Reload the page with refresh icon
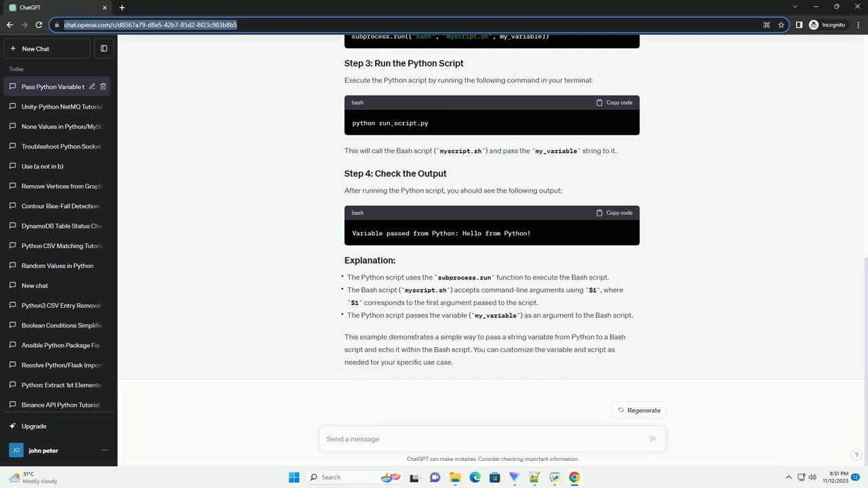The width and height of the screenshot is (868, 488). coord(39,25)
